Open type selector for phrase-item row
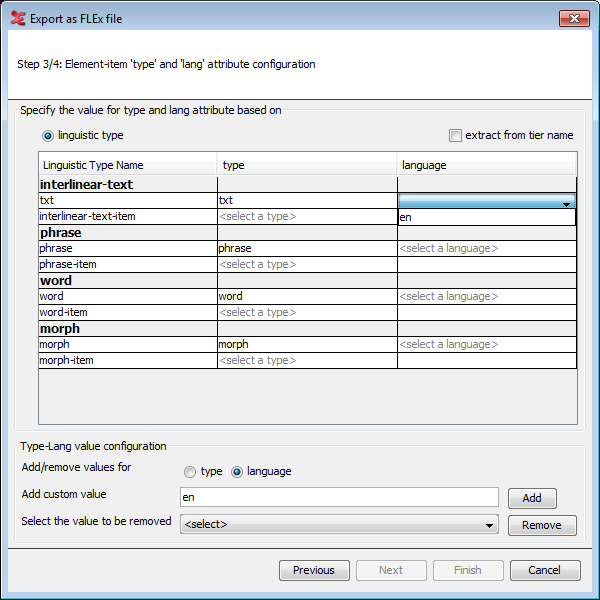Viewport: 600px width, 600px height. click(307, 265)
